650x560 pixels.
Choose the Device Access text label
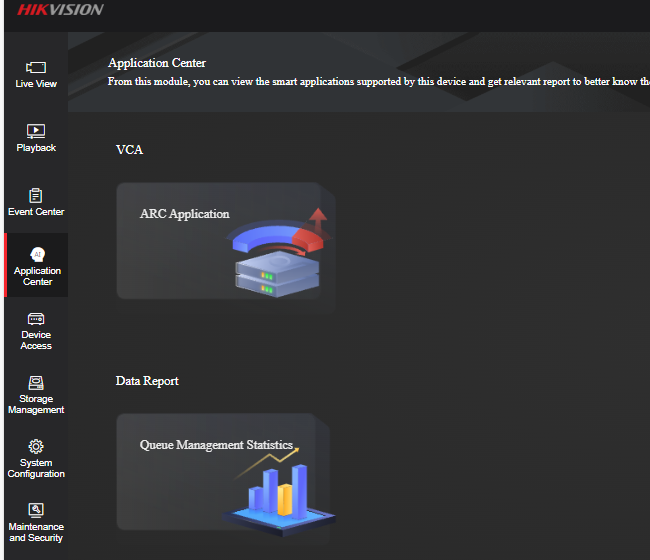click(36, 340)
